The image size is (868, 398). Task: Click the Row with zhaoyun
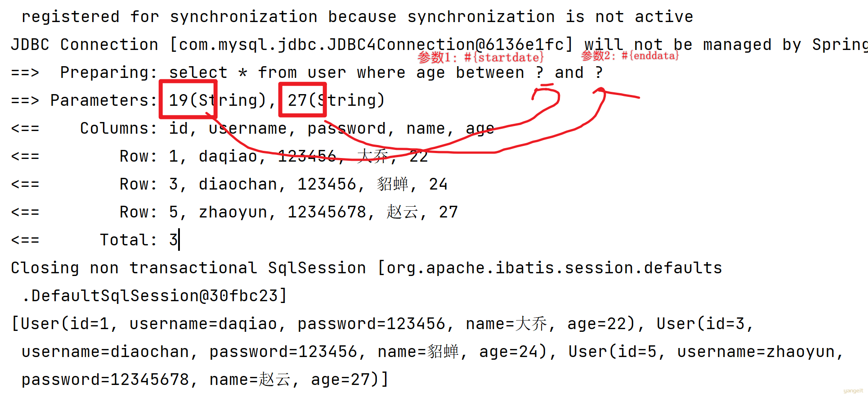[234, 212]
